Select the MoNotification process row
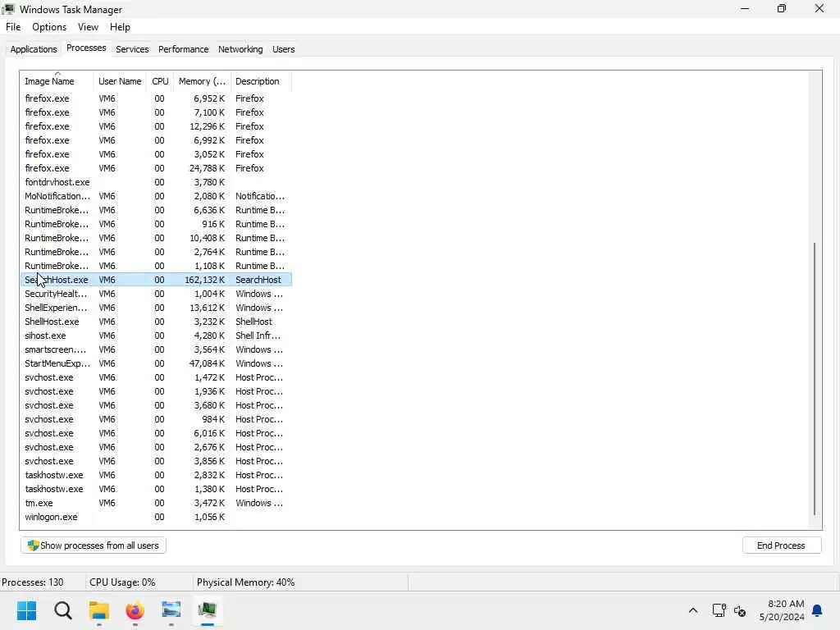The width and height of the screenshot is (840, 630). pos(156,196)
